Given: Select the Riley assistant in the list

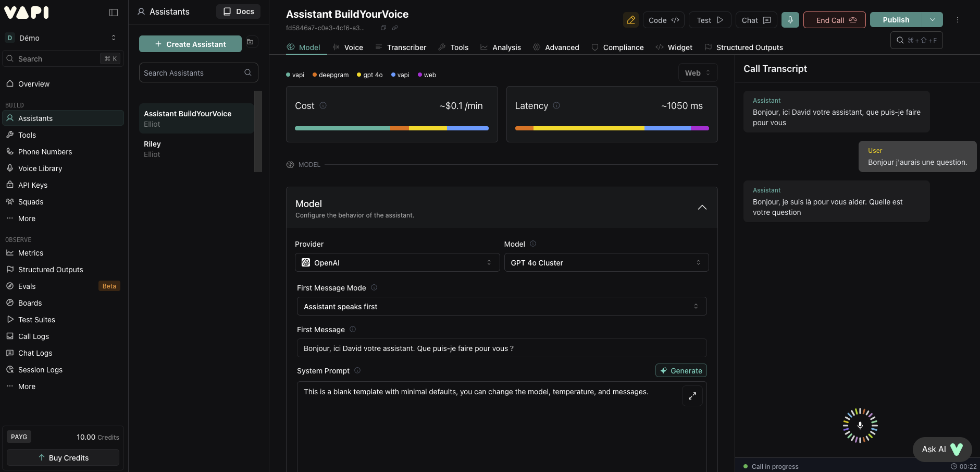Looking at the screenshot, I should [x=196, y=149].
